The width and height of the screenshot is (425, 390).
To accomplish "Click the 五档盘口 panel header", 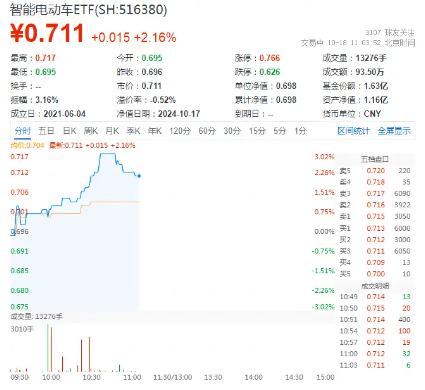I will coord(375,159).
